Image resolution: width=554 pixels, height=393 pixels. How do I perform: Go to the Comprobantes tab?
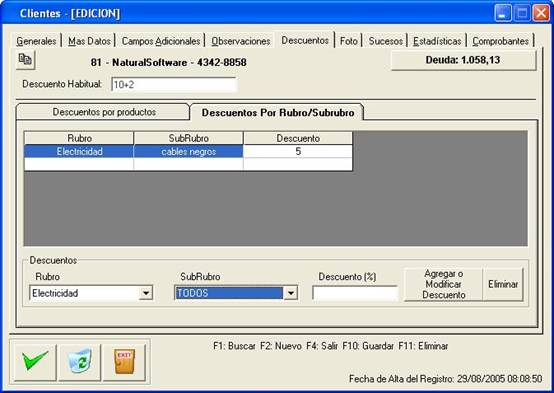(x=501, y=41)
